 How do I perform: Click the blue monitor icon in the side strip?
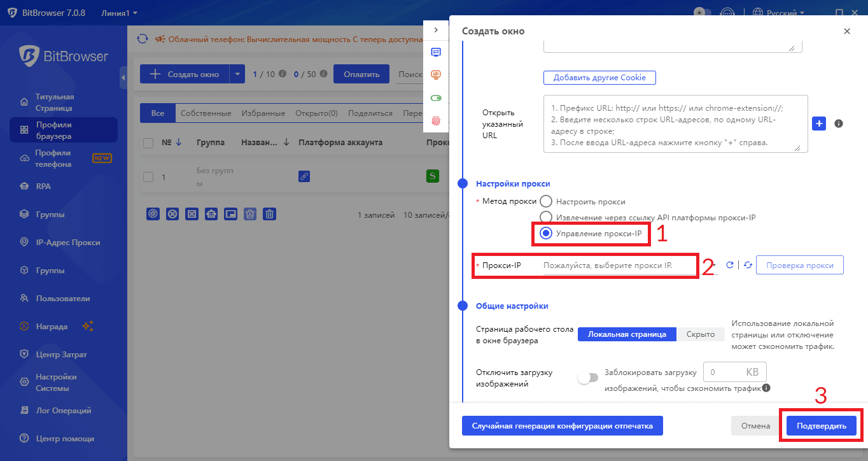pos(436,52)
